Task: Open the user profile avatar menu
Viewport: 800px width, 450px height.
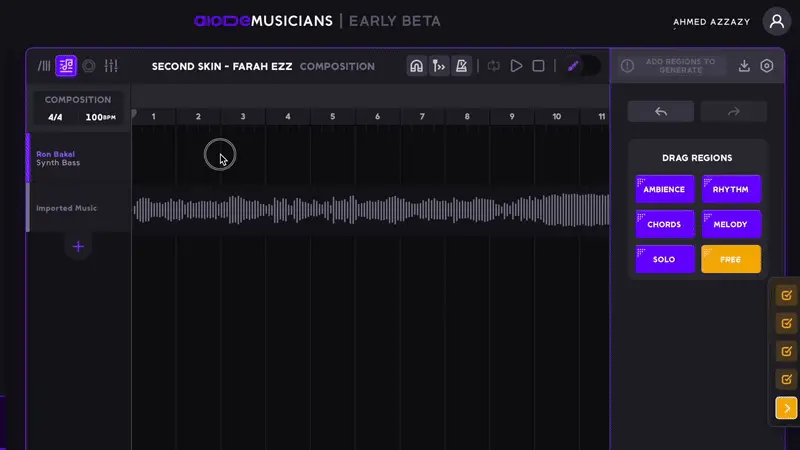Action: tap(776, 21)
